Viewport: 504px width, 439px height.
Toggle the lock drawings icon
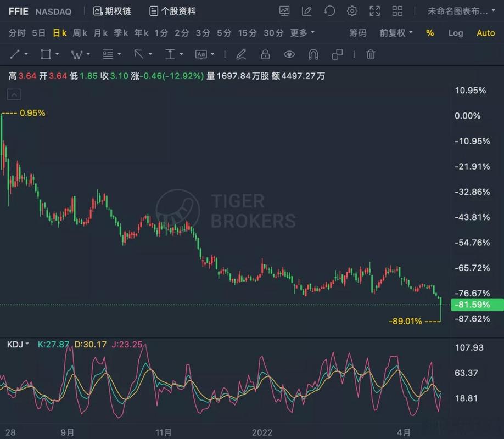pos(265,54)
